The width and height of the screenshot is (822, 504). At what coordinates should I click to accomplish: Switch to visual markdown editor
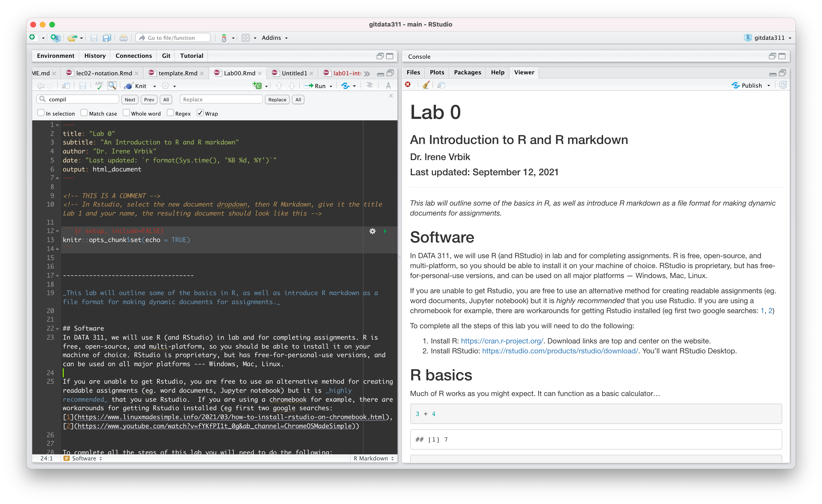(388, 86)
